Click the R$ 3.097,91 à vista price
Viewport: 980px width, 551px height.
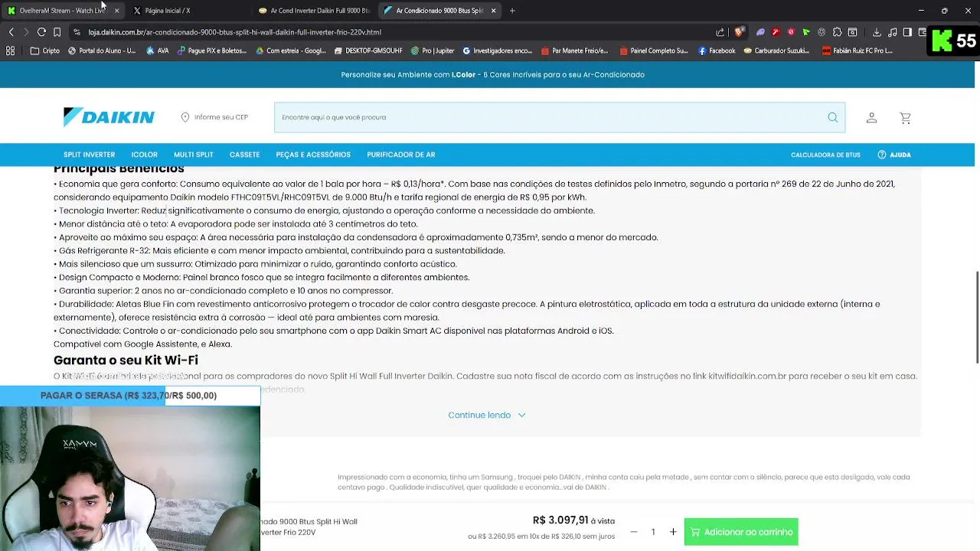pos(573,520)
